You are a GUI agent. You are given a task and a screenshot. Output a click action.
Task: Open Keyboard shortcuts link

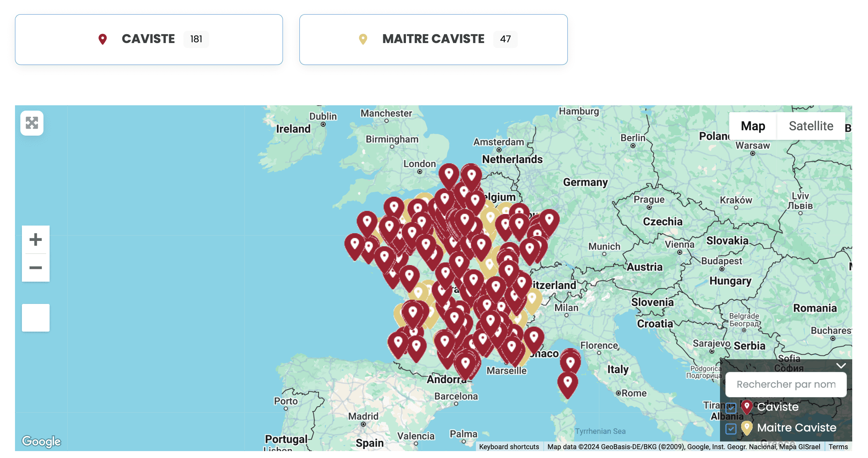pyautogui.click(x=509, y=446)
